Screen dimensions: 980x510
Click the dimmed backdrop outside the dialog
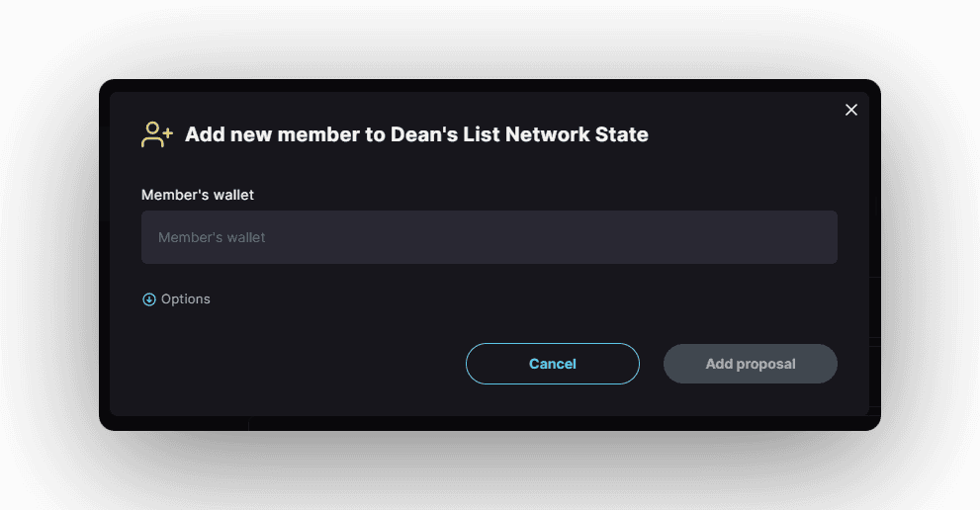click(49, 465)
